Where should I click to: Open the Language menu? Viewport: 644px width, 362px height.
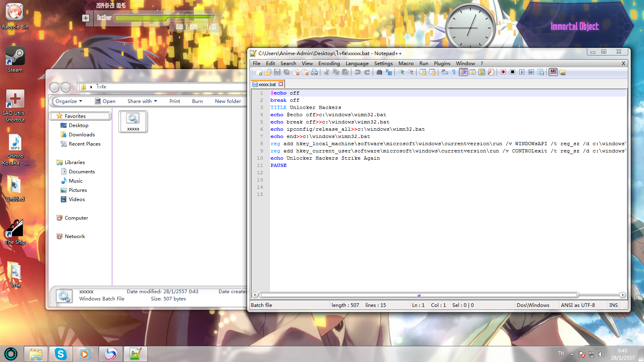[357, 64]
